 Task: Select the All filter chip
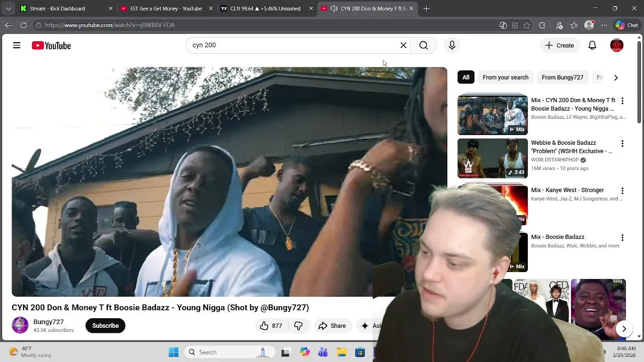(466, 77)
